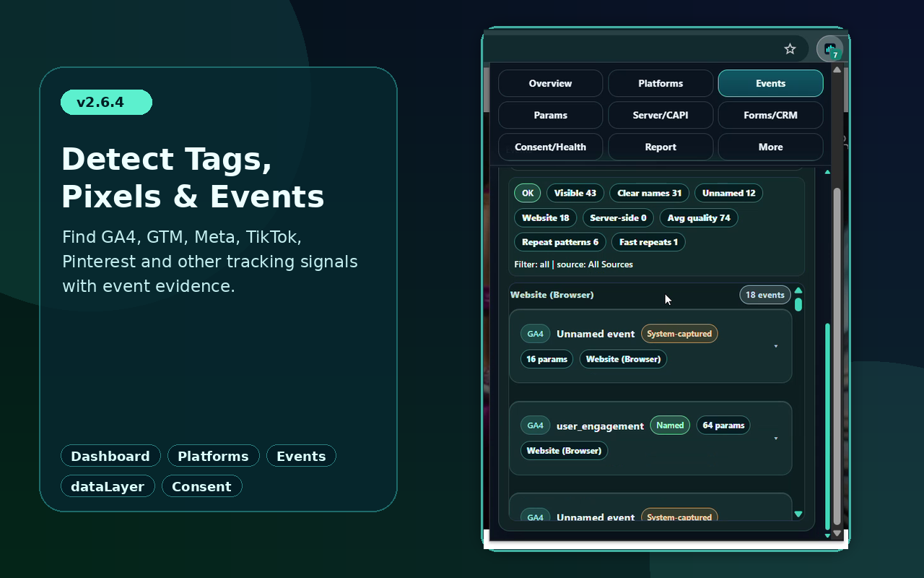Click the Website (Browser) section heading
The image size is (924, 578).
[552, 295]
